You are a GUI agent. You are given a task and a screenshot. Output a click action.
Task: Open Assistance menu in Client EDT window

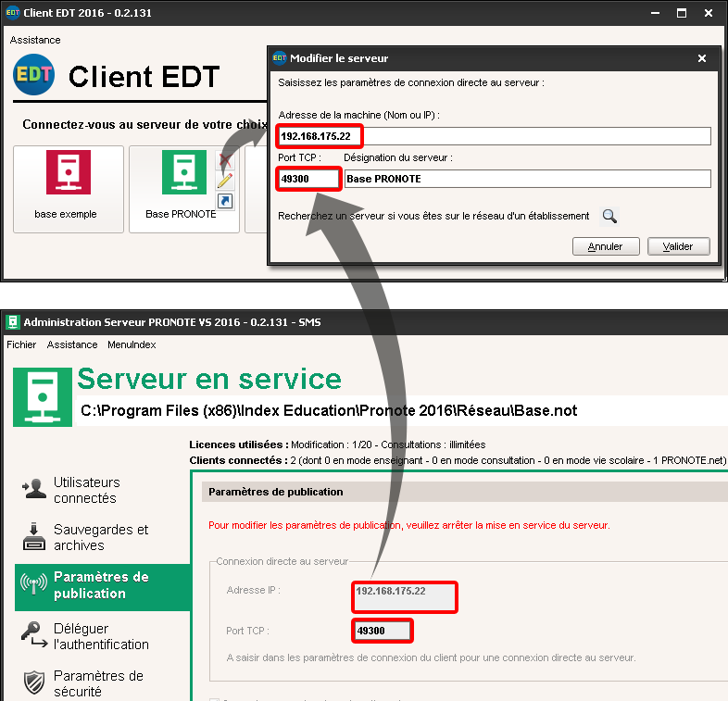35,40
